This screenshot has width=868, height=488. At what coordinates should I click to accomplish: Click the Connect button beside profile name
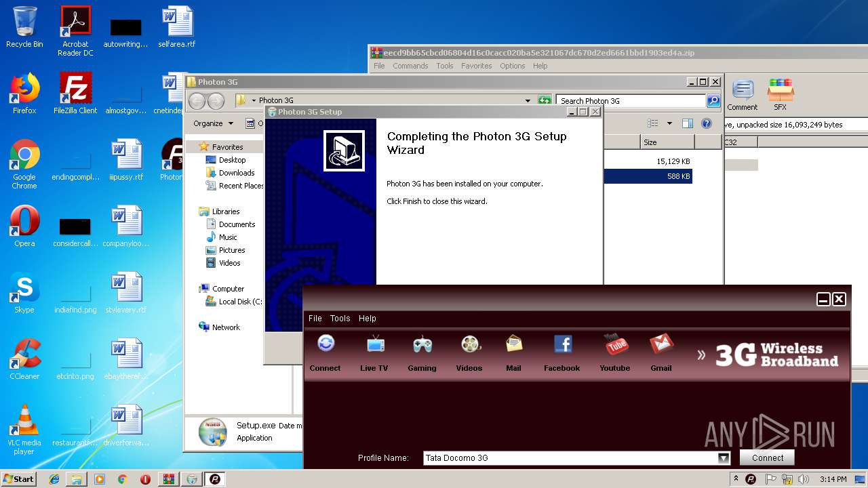click(x=767, y=457)
